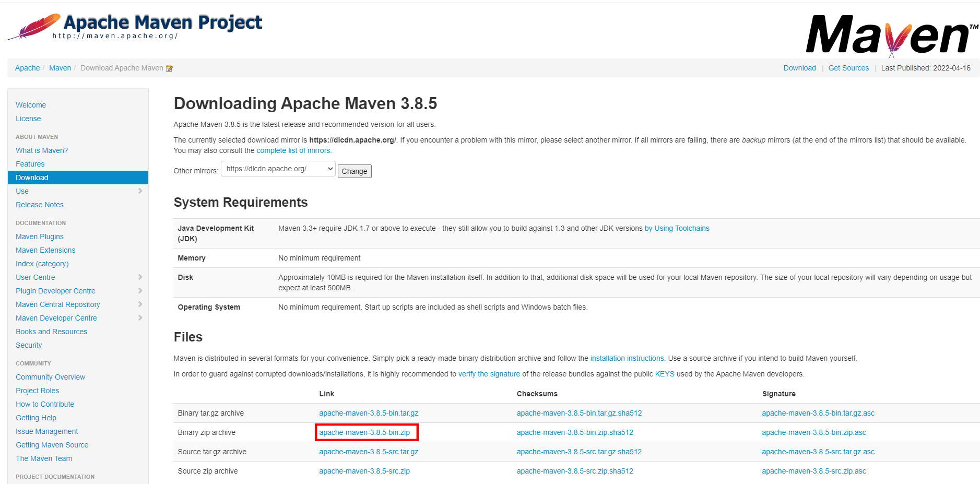Open Getting Maven Source link
The image size is (980, 484).
[52, 445]
